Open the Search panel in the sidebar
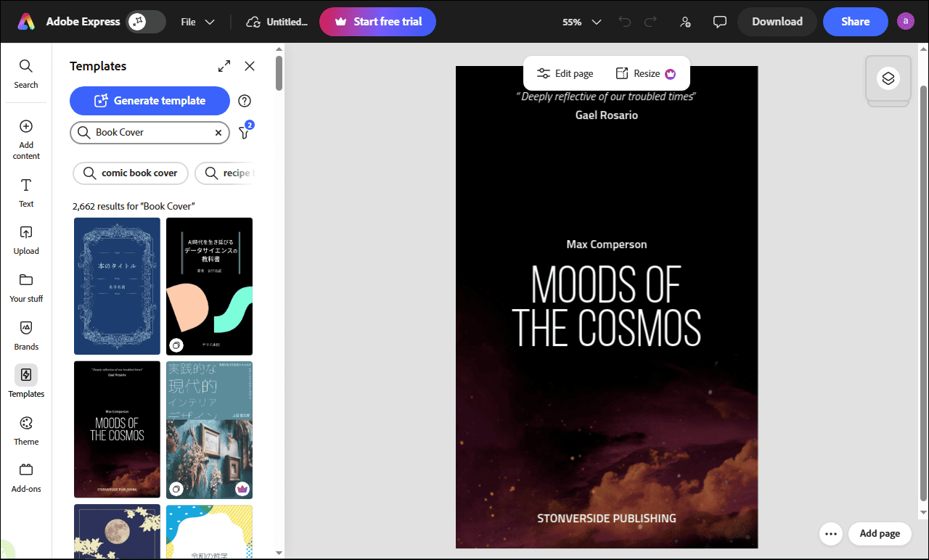 25,73
